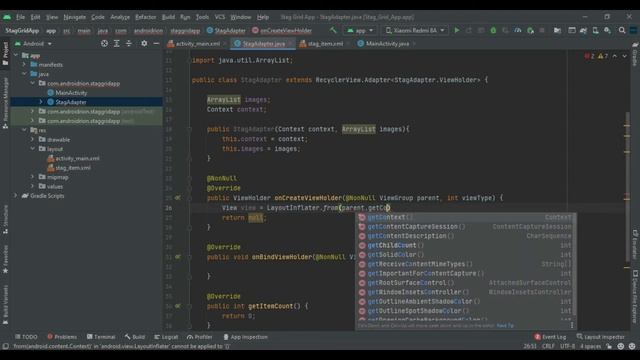The width and height of the screenshot is (640, 360).
Task: Open the Problems tool window
Action: point(62,337)
